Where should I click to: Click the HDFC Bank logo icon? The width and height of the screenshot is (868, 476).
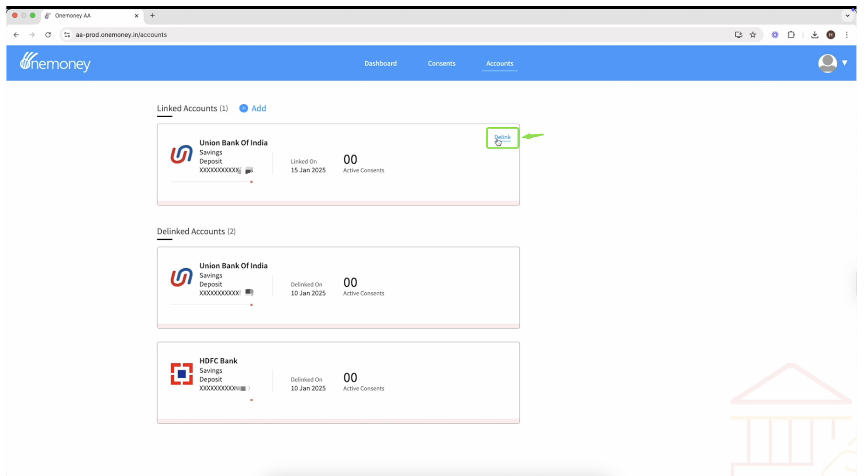coord(182,374)
